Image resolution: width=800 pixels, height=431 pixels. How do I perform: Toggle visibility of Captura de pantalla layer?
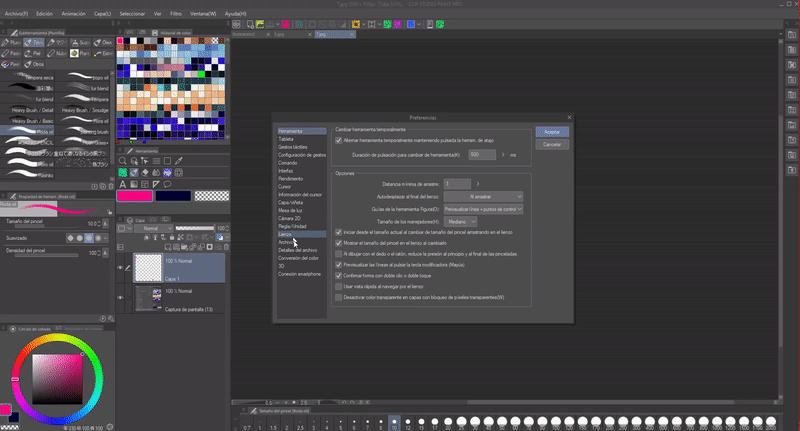click(121, 297)
